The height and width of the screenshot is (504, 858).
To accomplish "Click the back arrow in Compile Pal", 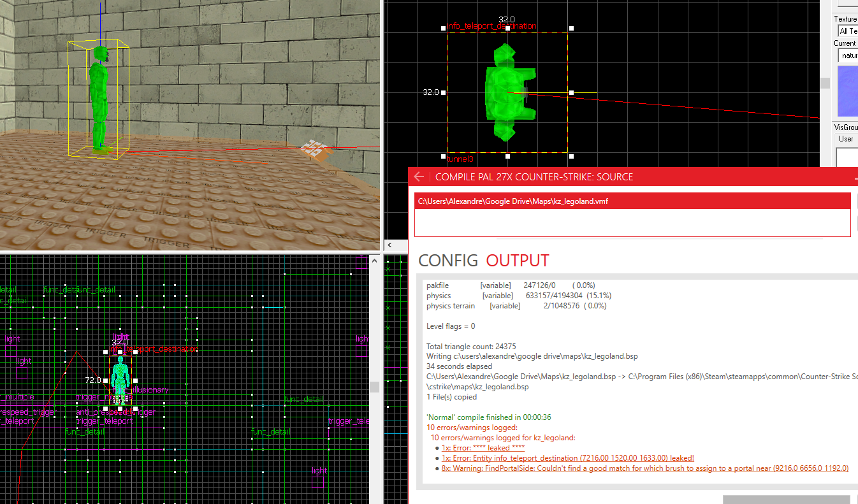I will click(419, 176).
